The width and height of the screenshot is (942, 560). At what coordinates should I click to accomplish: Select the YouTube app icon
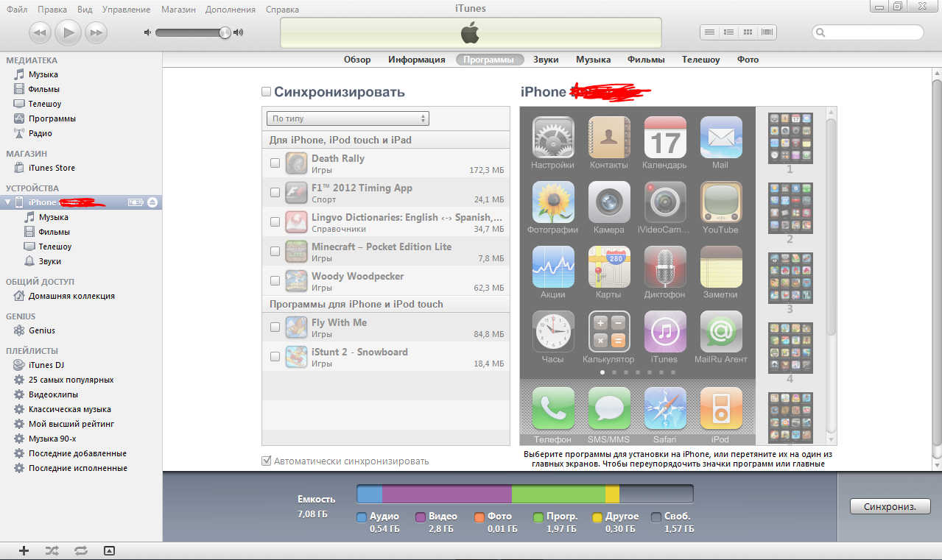click(720, 202)
